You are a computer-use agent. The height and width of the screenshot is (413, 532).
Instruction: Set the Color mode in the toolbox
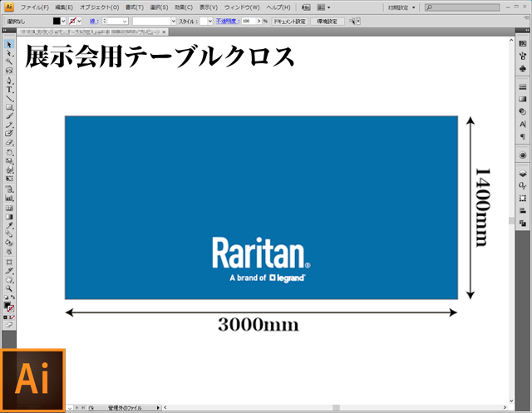[6, 317]
